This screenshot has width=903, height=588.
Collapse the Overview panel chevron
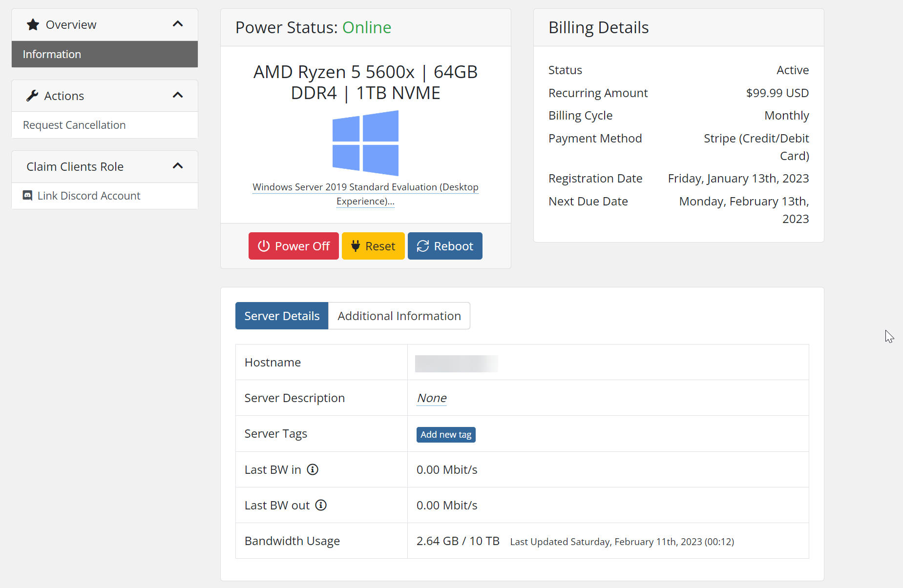click(x=178, y=24)
